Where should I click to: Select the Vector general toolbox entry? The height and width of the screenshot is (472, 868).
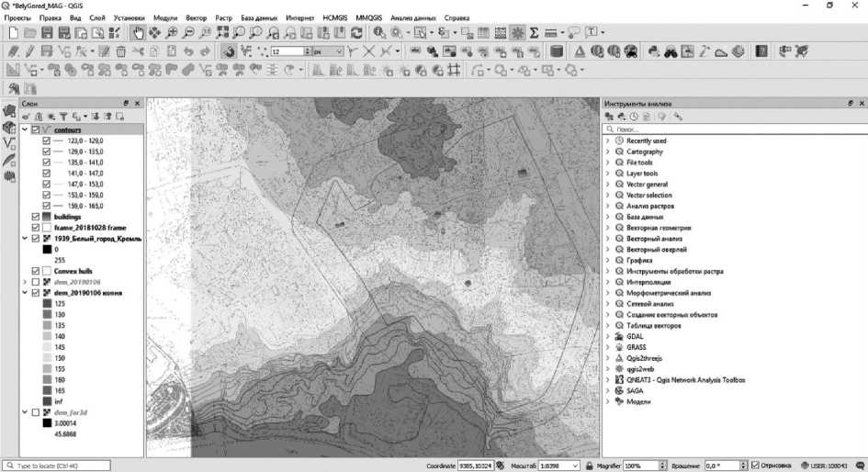[x=648, y=185]
